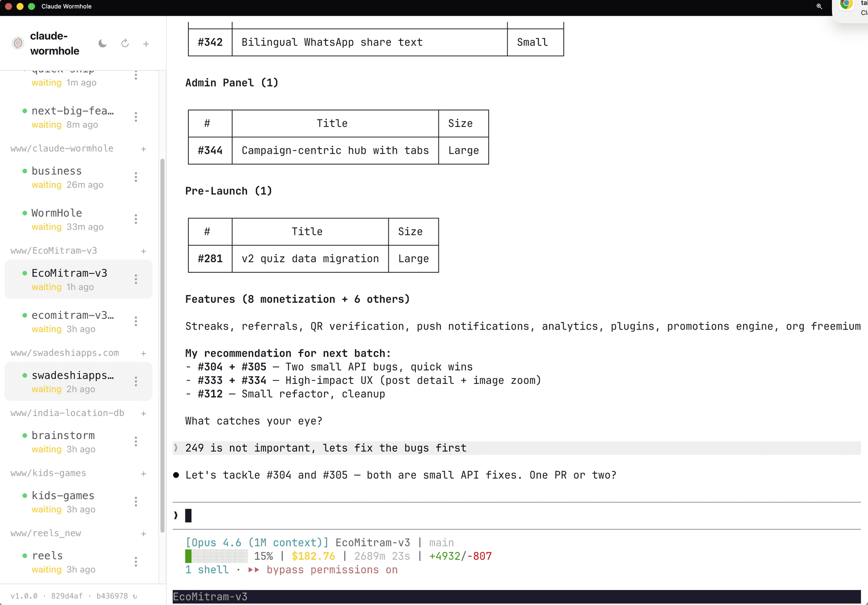
Task: Click the main branch name in status bar
Action: point(441,542)
